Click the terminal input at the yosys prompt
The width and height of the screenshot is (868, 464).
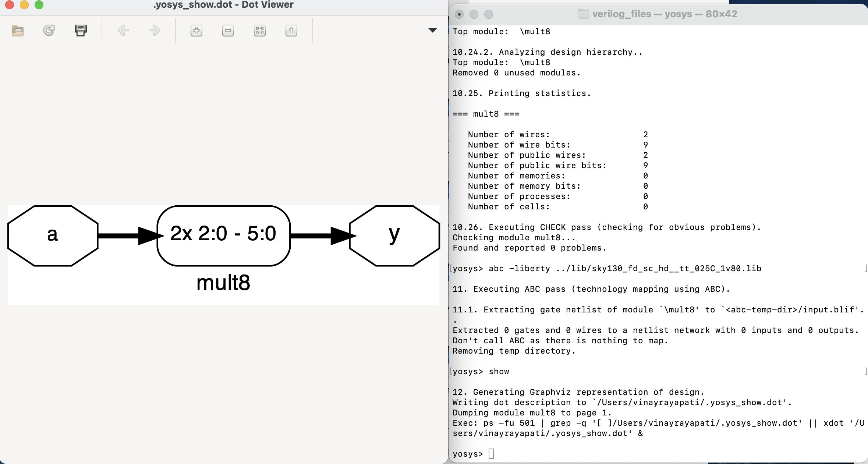491,454
